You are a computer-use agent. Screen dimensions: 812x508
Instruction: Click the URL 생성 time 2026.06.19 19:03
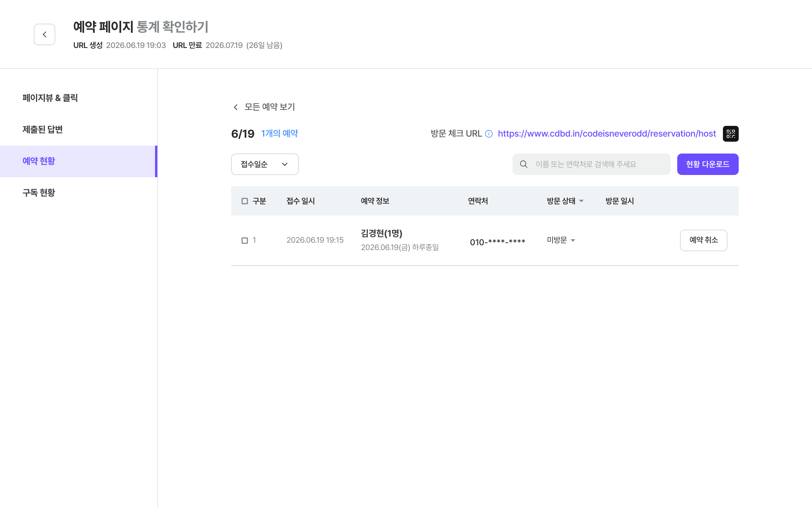(x=136, y=45)
